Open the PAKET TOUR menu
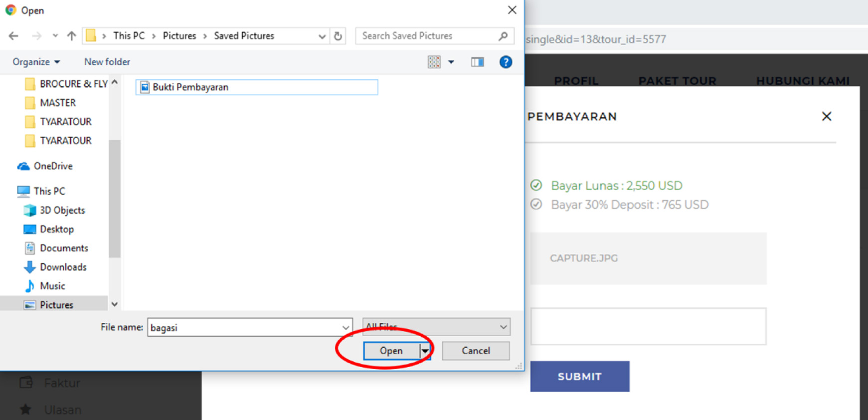Viewport: 868px width, 420px height. click(677, 80)
